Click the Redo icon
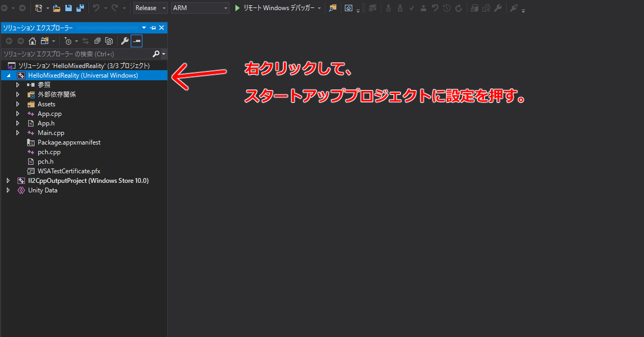The height and width of the screenshot is (337, 644). [x=115, y=8]
